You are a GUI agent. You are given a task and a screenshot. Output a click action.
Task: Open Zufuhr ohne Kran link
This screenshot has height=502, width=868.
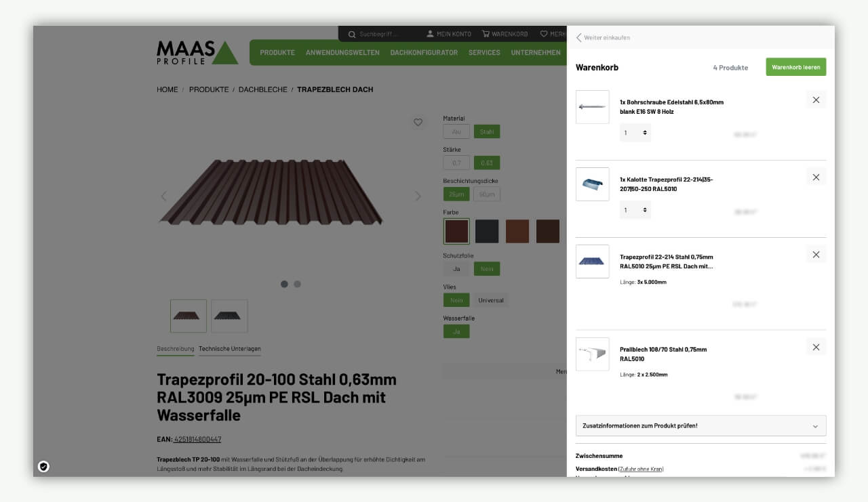click(641, 469)
